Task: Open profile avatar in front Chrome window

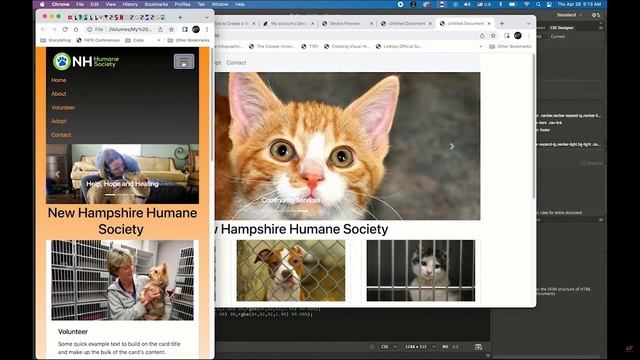Action: coord(196,29)
